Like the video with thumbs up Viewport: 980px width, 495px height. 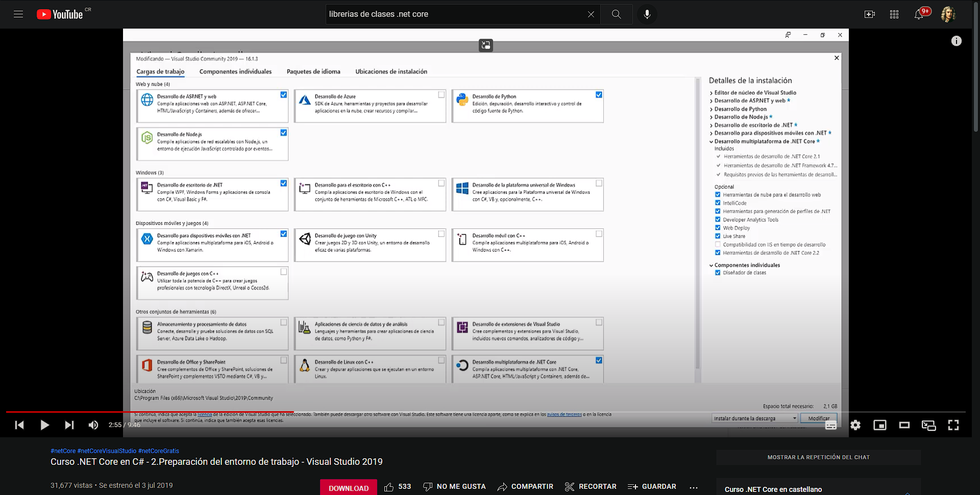398,487
